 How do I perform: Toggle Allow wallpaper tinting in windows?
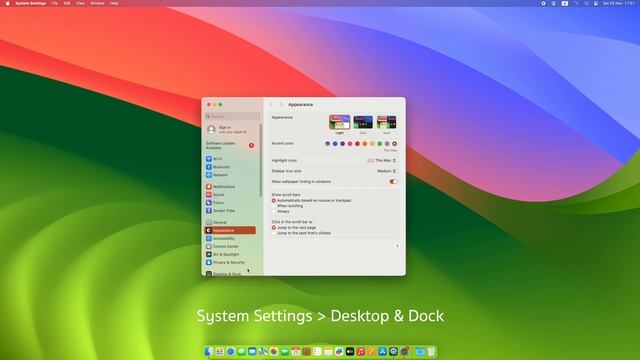393,182
